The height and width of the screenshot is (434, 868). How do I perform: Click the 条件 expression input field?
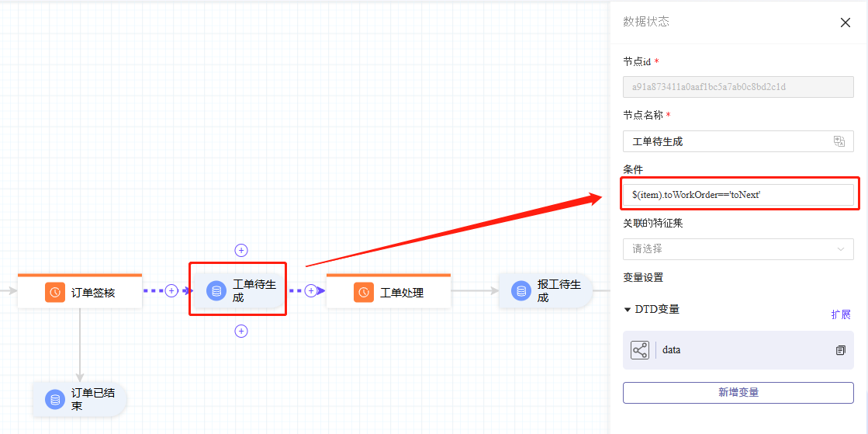738,195
